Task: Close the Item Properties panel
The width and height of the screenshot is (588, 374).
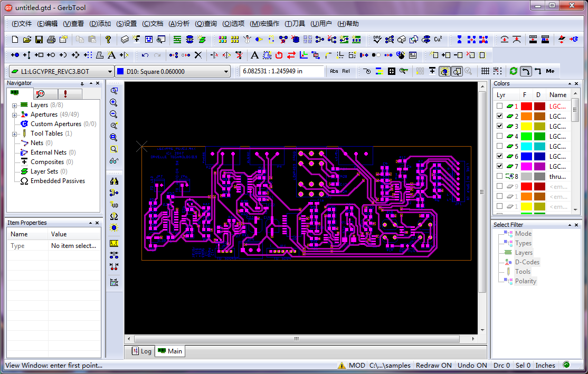Action: pyautogui.click(x=97, y=223)
